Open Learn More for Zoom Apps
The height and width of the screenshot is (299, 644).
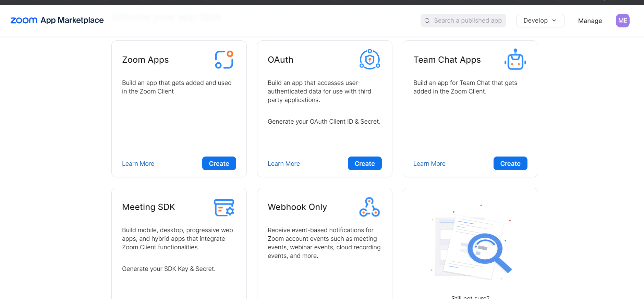(138, 164)
